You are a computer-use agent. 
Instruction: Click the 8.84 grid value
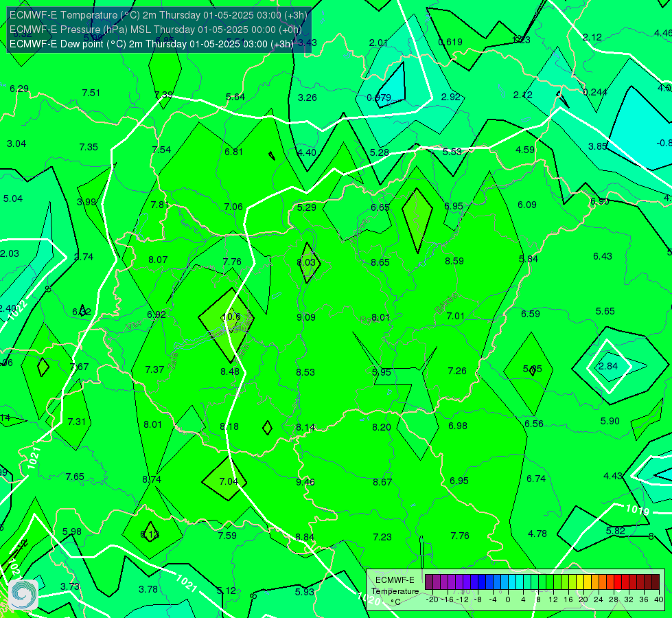(x=305, y=537)
